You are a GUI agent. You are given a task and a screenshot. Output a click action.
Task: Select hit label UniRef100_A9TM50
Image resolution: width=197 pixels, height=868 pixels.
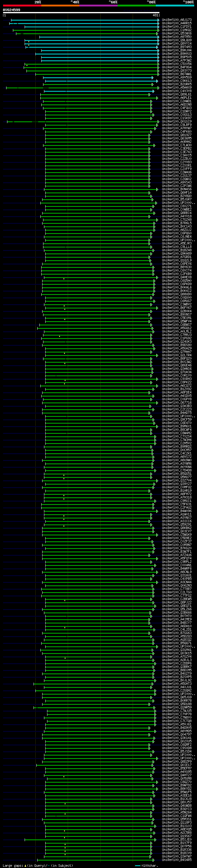coord(177,37)
